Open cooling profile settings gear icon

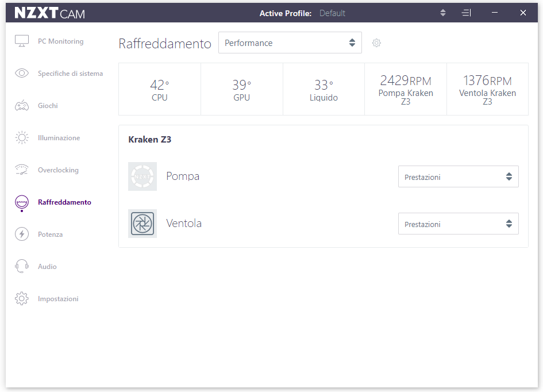376,43
